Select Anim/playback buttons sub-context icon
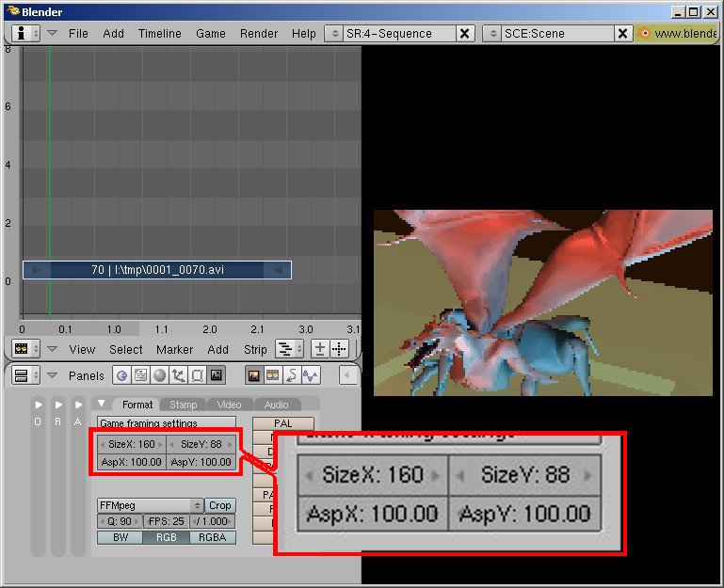 291,375
